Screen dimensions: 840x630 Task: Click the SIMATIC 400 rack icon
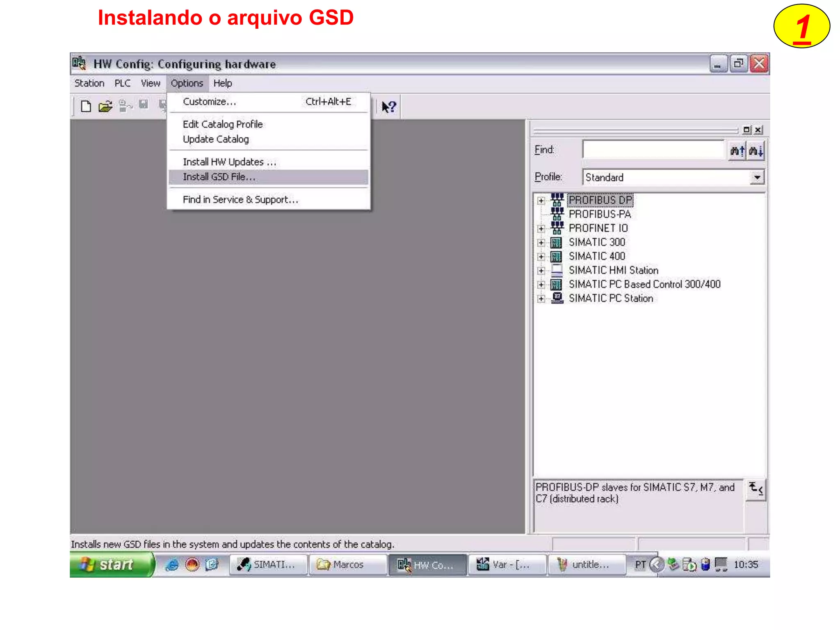(x=556, y=256)
